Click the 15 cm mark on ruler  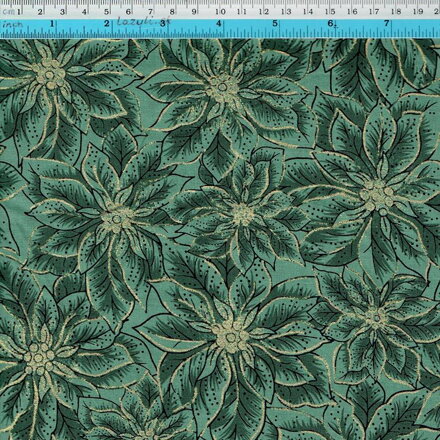330,12
